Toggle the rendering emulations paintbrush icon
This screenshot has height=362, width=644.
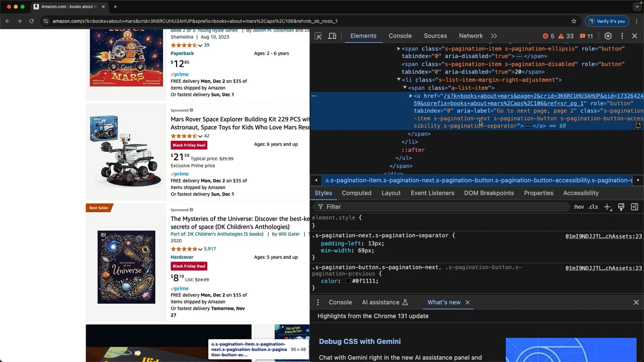pyautogui.click(x=621, y=207)
